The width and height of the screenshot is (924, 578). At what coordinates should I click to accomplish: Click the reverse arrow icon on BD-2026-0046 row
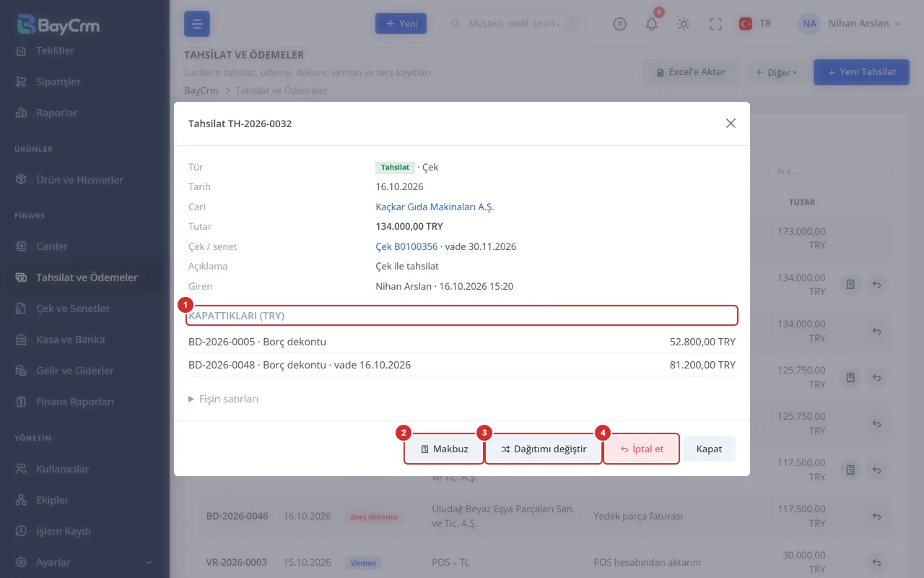(x=876, y=517)
